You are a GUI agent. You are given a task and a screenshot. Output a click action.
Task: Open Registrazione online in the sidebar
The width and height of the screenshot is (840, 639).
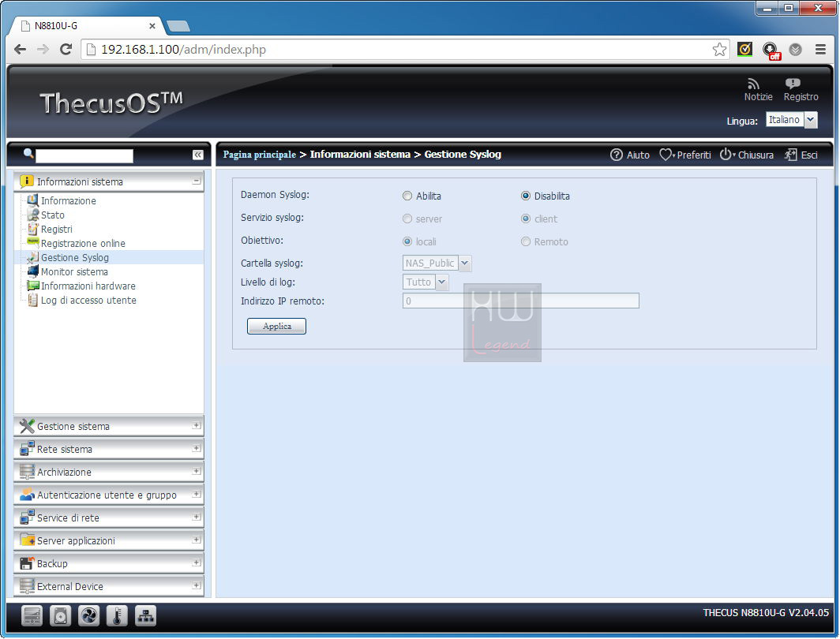point(83,244)
